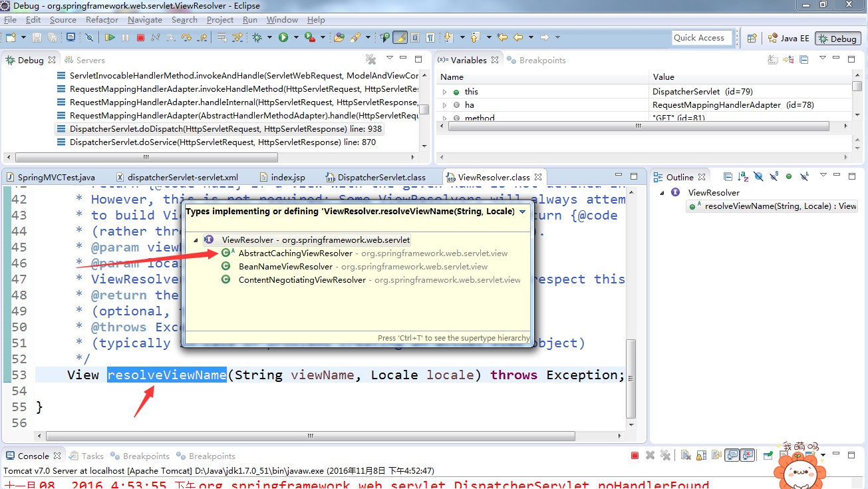868x489 pixels.
Task: Collapse ViewResolver node in types popup
Action: point(195,240)
